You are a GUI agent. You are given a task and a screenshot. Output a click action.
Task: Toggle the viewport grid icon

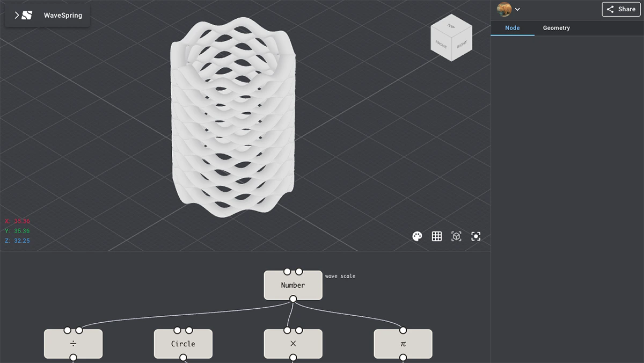coord(437,236)
